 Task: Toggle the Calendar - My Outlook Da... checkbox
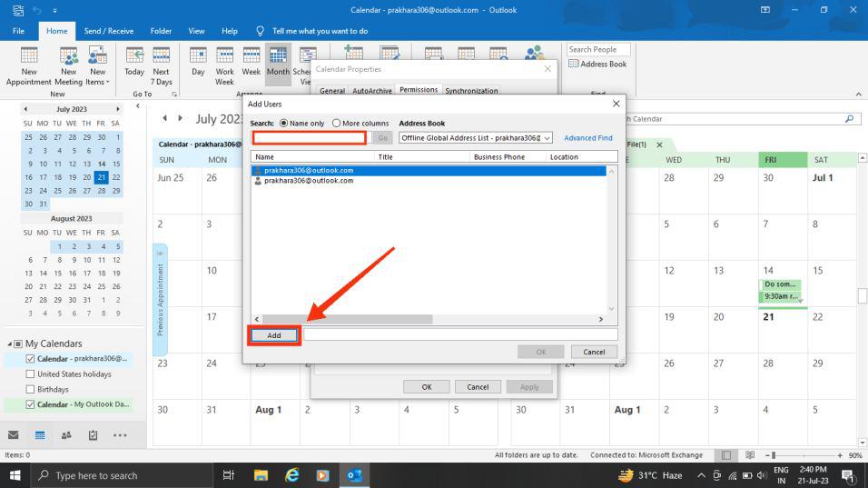[30, 404]
